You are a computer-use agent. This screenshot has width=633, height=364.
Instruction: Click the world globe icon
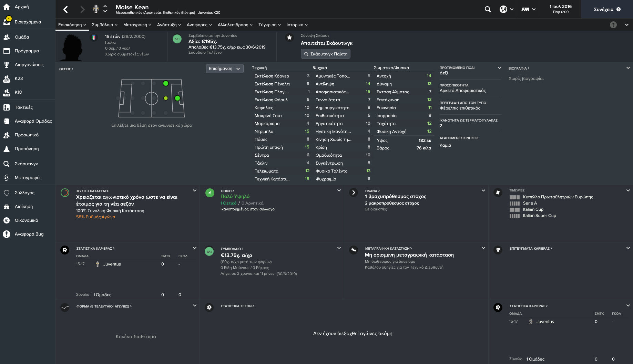tap(503, 9)
